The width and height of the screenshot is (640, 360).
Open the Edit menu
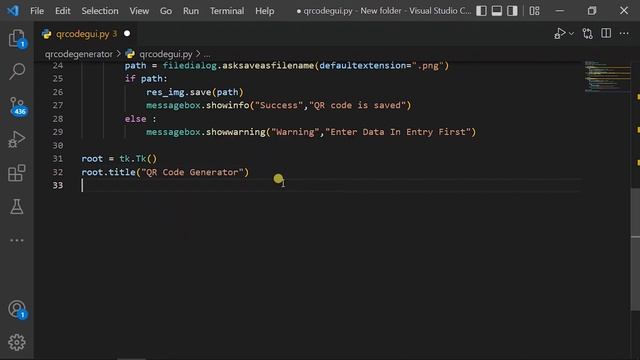[x=62, y=11]
